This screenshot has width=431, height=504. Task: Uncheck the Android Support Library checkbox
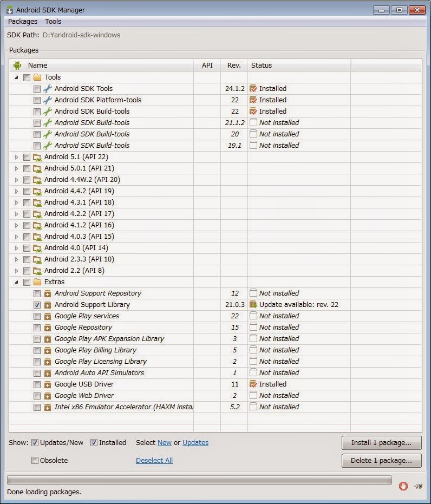tap(37, 305)
